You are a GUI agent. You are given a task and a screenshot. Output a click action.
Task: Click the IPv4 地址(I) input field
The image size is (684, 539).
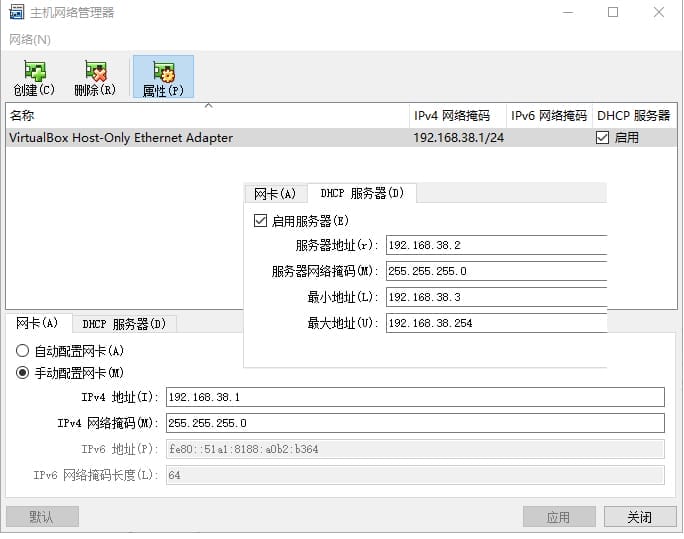coord(415,397)
